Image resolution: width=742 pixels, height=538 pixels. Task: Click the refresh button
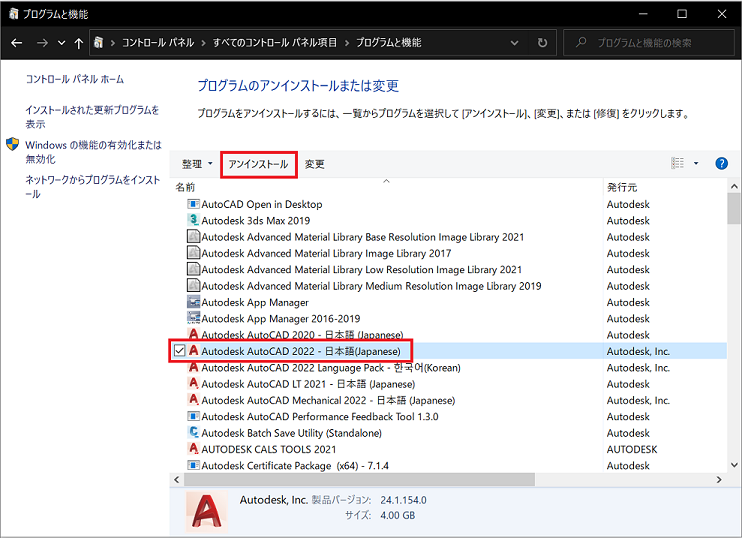click(542, 43)
